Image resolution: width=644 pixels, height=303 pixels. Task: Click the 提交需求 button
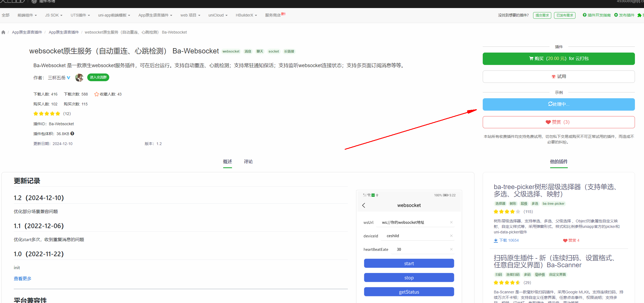(x=542, y=15)
